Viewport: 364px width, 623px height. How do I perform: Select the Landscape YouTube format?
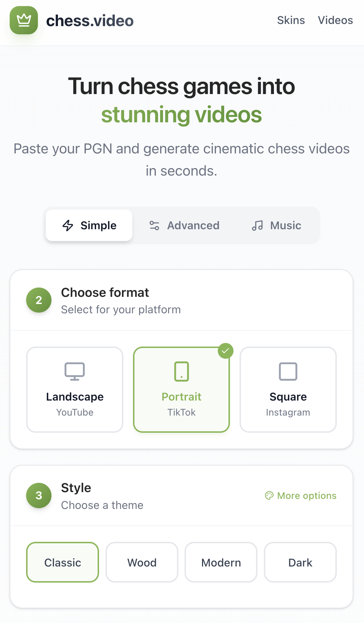tap(75, 390)
